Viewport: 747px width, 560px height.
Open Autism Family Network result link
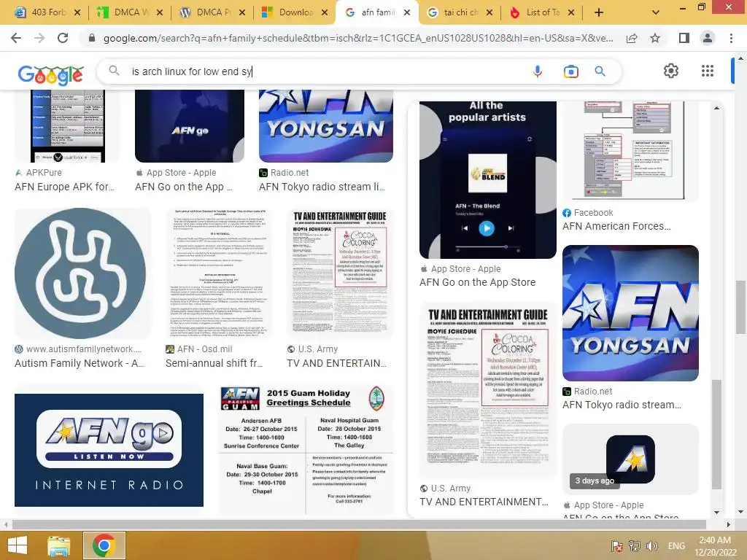(x=80, y=363)
